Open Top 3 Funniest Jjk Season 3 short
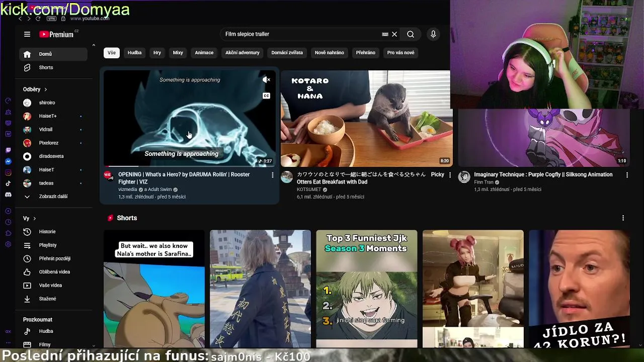The image size is (644, 362). 367,289
